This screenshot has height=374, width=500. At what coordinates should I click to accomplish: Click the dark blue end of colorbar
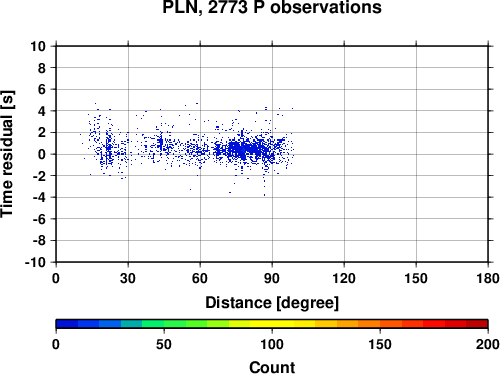[67, 324]
